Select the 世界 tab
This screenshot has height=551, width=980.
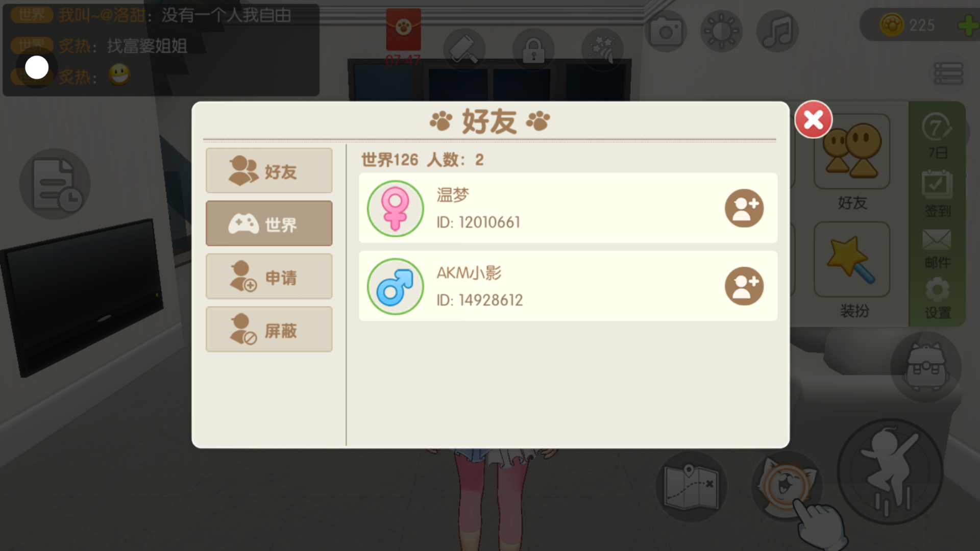point(269,223)
